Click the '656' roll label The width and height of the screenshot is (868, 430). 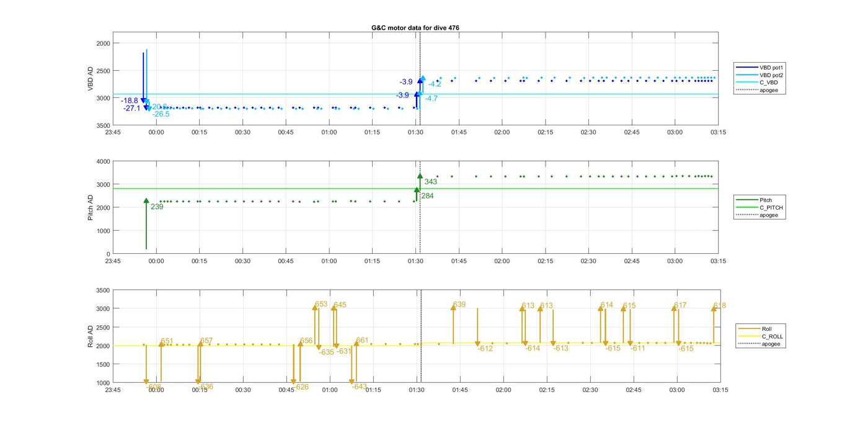306,341
